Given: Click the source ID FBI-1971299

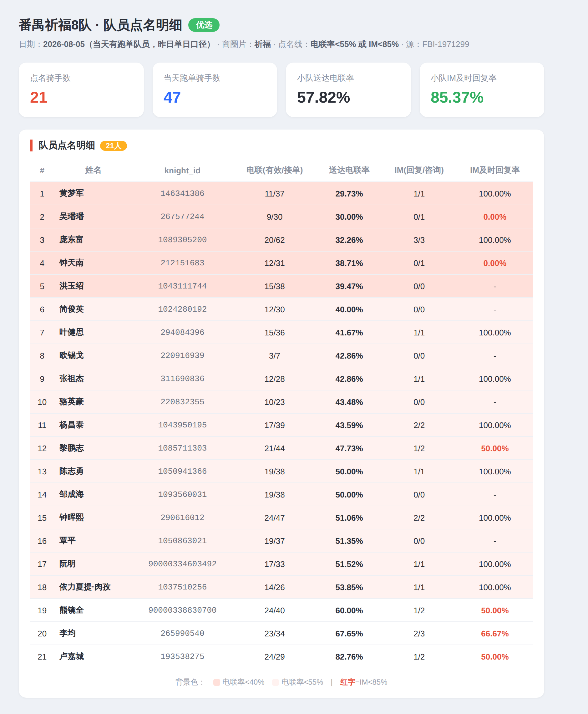Looking at the screenshot, I should tap(445, 44).
